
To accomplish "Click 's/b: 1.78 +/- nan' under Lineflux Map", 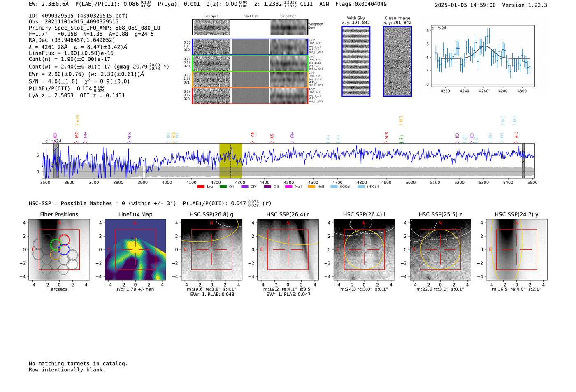I will point(135,289).
